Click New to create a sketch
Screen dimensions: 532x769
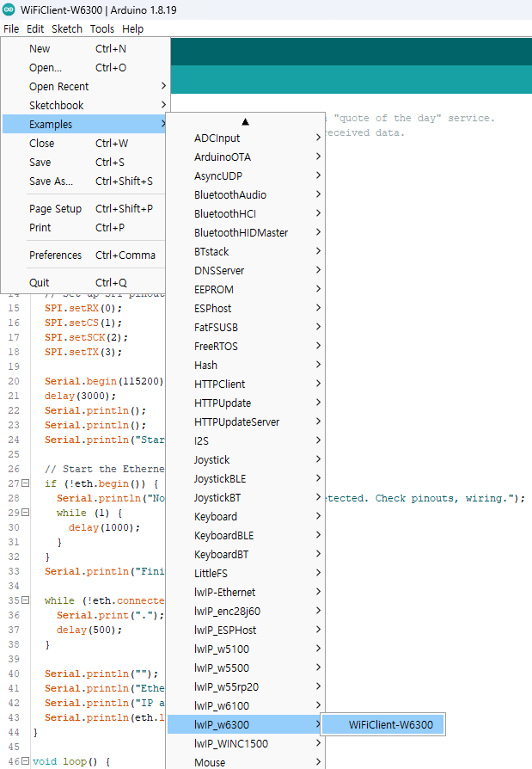click(40, 49)
